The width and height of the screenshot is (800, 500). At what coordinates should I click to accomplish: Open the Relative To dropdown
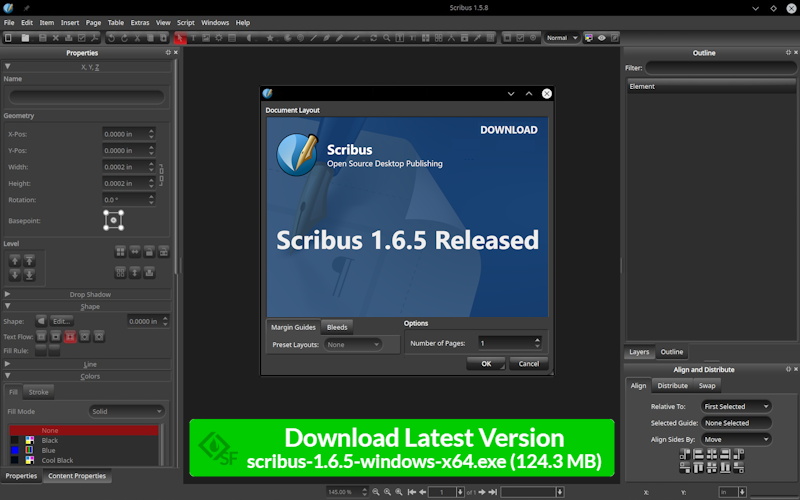click(x=736, y=407)
